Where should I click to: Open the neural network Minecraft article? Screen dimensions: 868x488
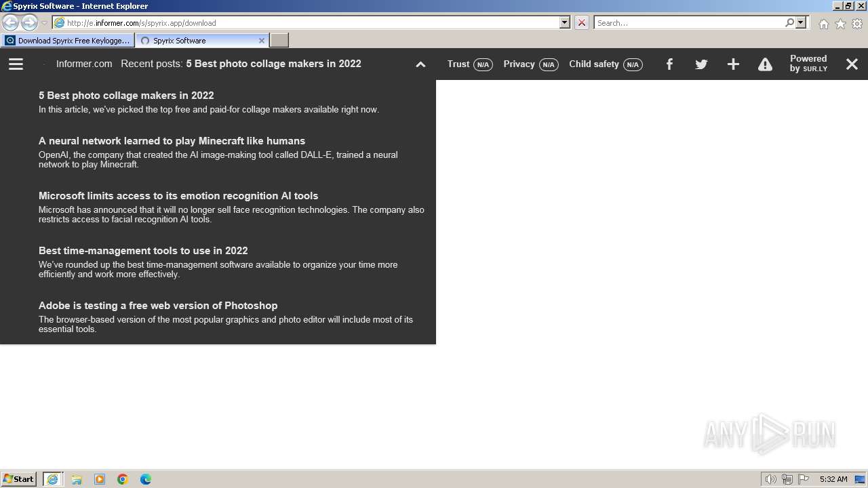(x=172, y=141)
